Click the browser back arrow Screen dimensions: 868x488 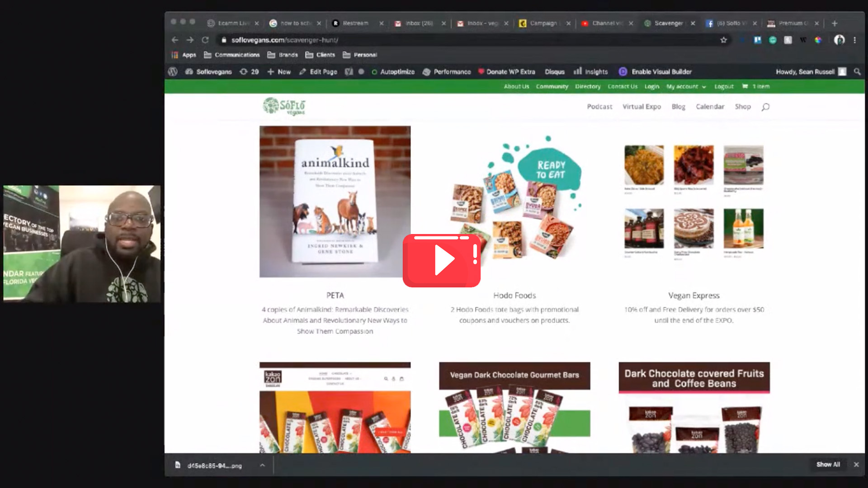[x=175, y=40]
